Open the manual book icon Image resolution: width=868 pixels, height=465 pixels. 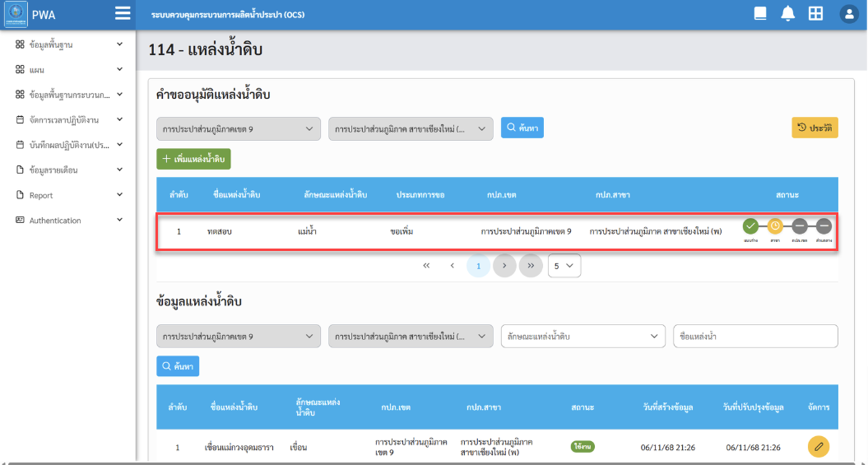click(761, 14)
